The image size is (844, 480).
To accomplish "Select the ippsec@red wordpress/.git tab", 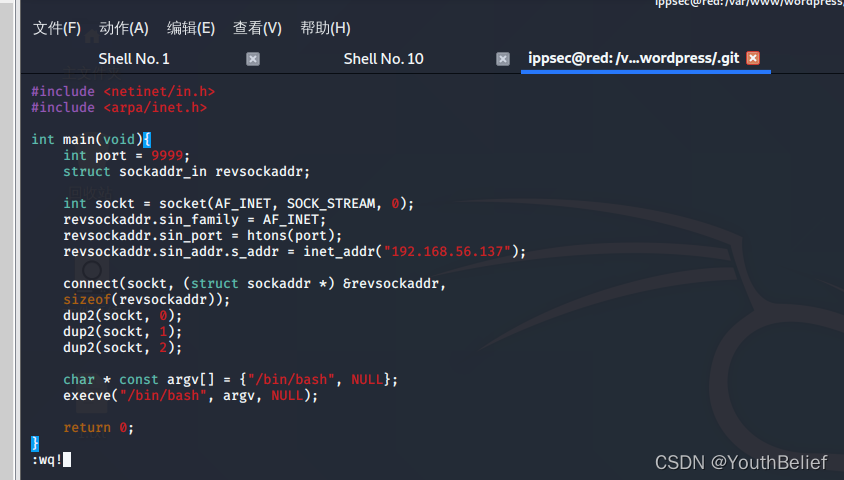I will click(x=634, y=58).
